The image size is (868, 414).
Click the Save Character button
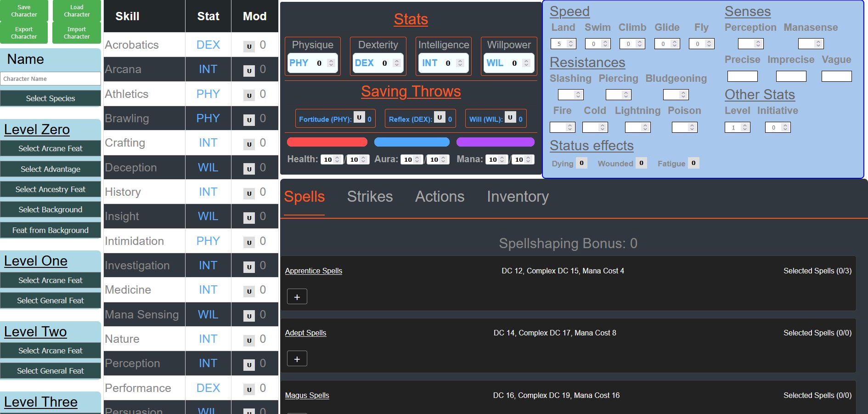pyautogui.click(x=24, y=10)
